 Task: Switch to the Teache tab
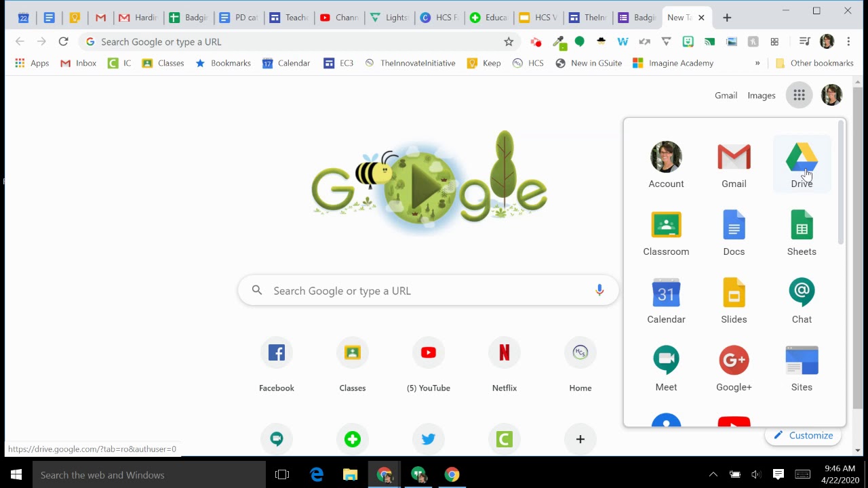pos(289,18)
